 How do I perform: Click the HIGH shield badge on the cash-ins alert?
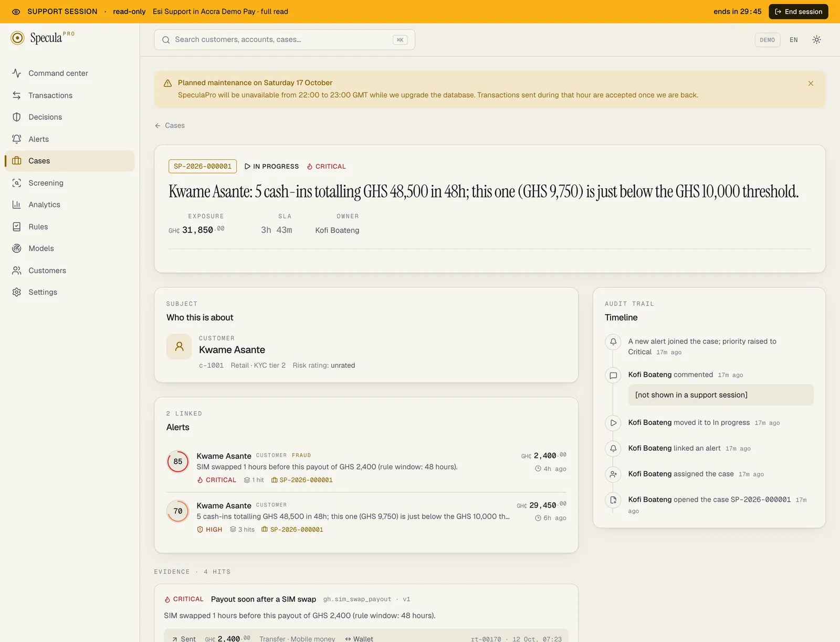click(209, 530)
